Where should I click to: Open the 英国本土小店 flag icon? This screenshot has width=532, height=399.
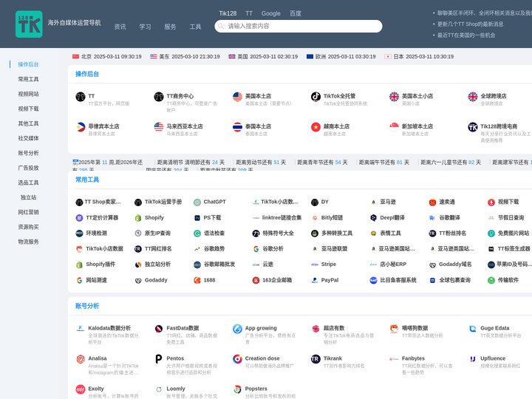[395, 97]
